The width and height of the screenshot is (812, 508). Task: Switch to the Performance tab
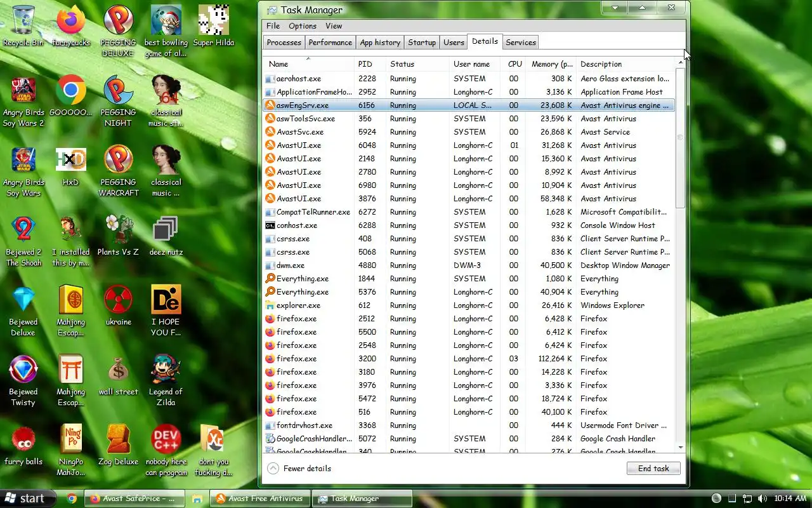coord(330,43)
